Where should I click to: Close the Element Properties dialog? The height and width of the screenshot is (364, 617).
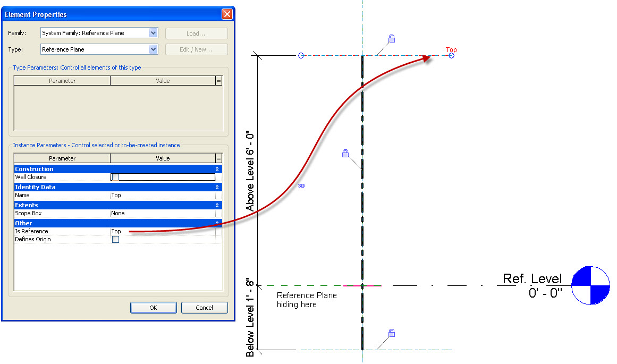point(227,14)
